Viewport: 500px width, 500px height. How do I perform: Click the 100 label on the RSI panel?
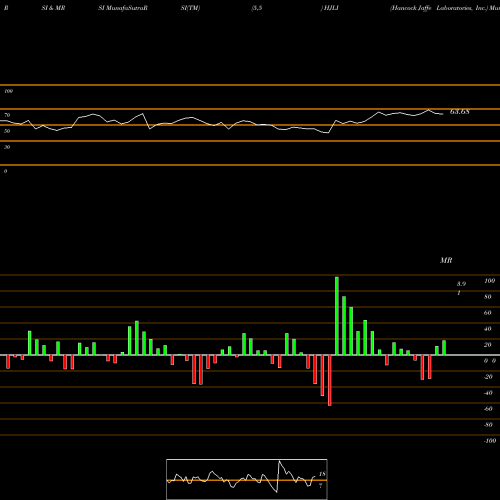(8, 91)
